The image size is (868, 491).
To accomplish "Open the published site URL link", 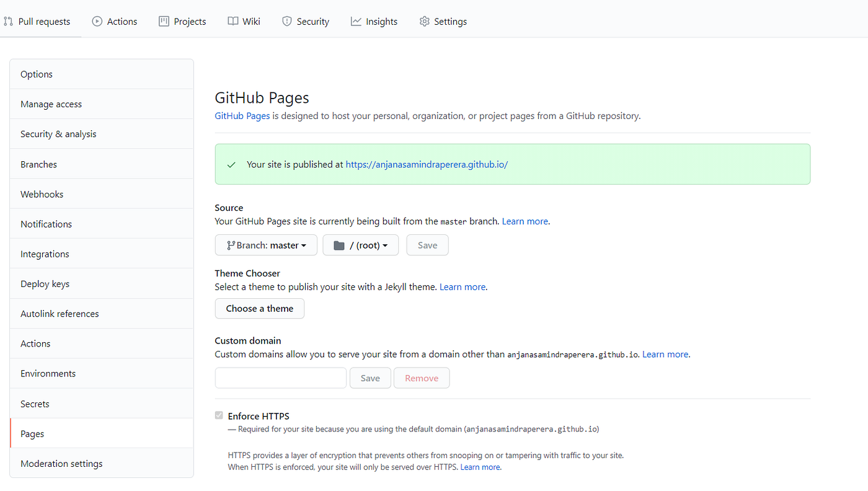I will pyautogui.click(x=427, y=164).
